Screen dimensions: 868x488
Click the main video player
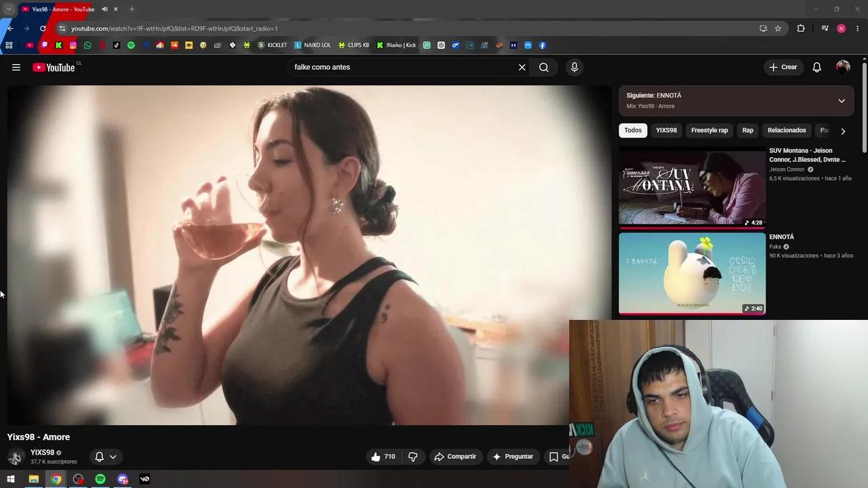[x=309, y=255]
